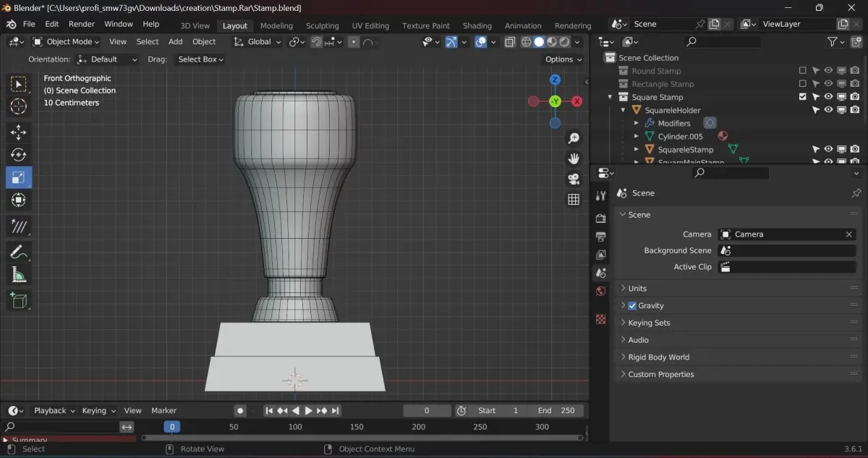Click the pin icon in the Scene properties header
Screen dimensions: 868x458
(x=856, y=193)
